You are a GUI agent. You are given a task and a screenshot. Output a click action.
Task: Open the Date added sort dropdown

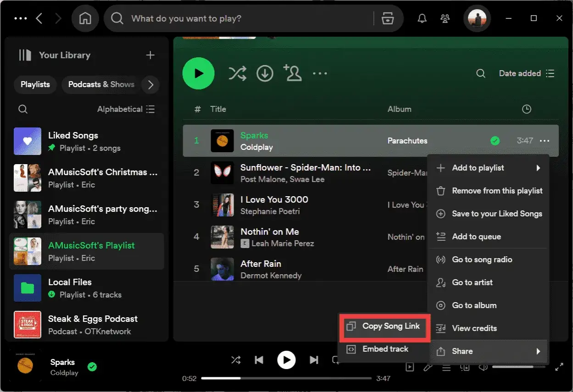click(521, 73)
